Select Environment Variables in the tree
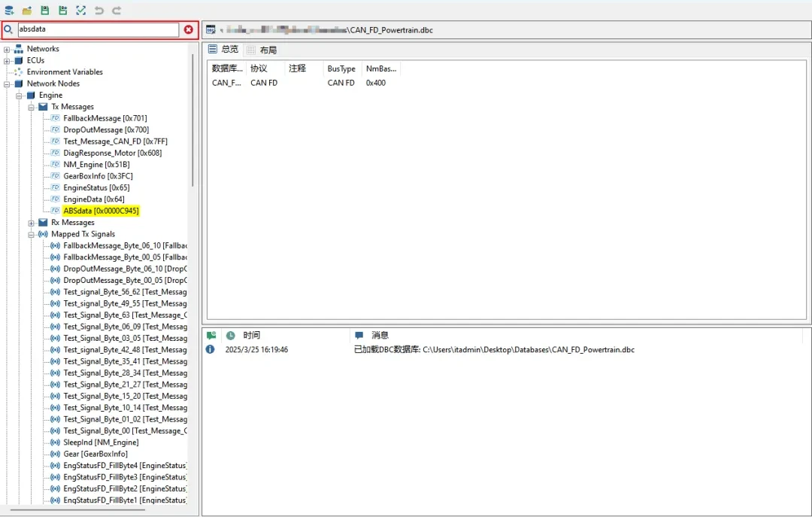Image resolution: width=812 pixels, height=517 pixels. pyautogui.click(x=65, y=72)
